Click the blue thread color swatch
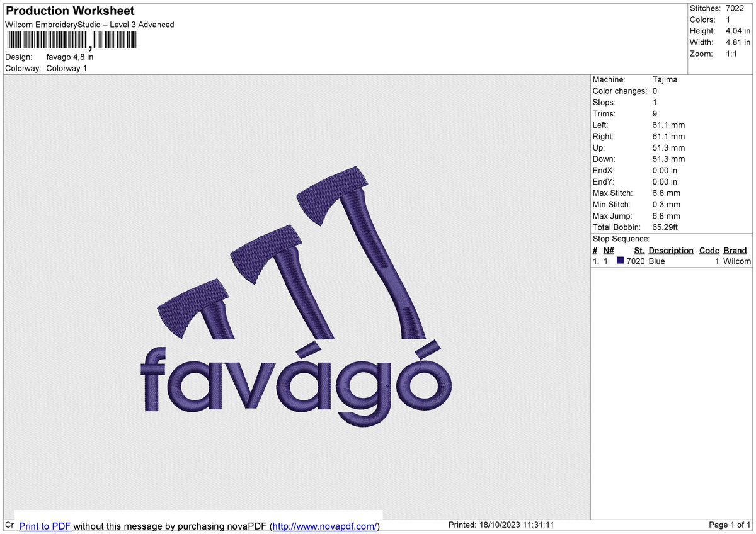 click(621, 261)
